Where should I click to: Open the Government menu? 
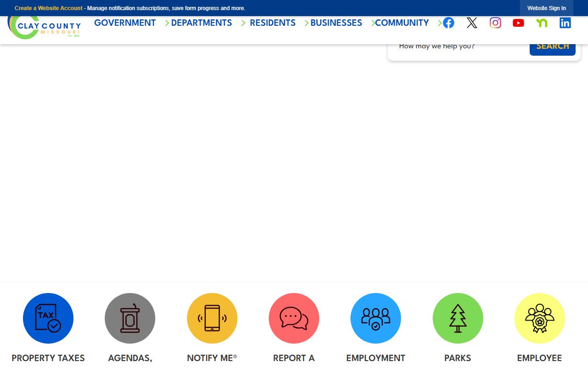pyautogui.click(x=125, y=23)
